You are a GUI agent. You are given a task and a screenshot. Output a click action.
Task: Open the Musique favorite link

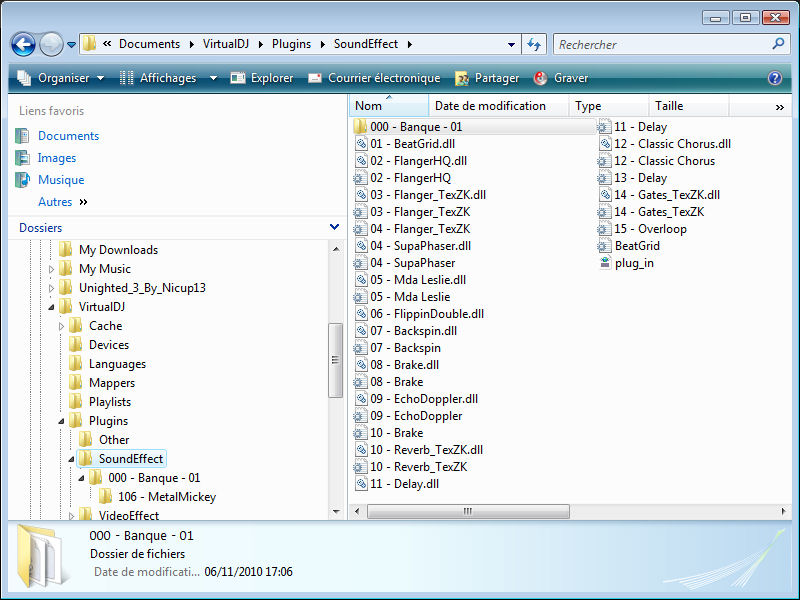[60, 180]
